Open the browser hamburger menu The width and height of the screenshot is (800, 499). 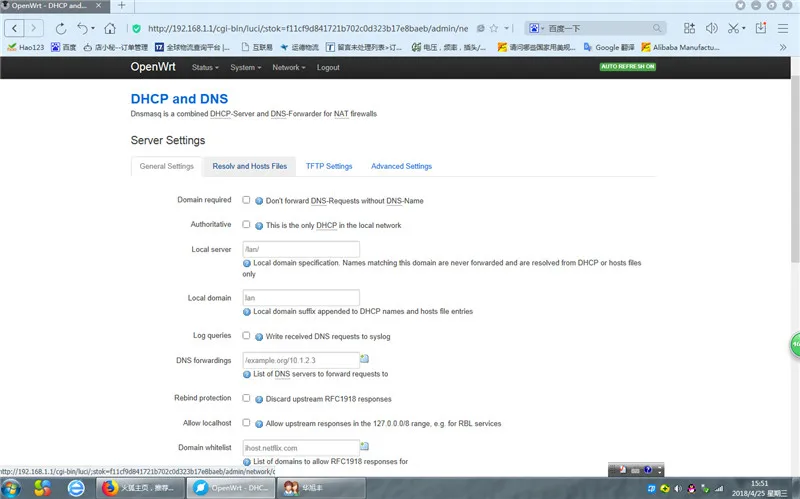[x=783, y=28]
